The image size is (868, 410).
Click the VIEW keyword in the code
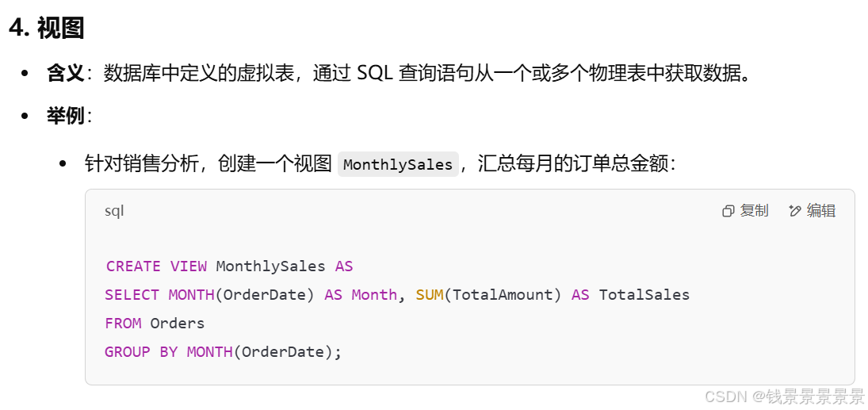point(188,266)
